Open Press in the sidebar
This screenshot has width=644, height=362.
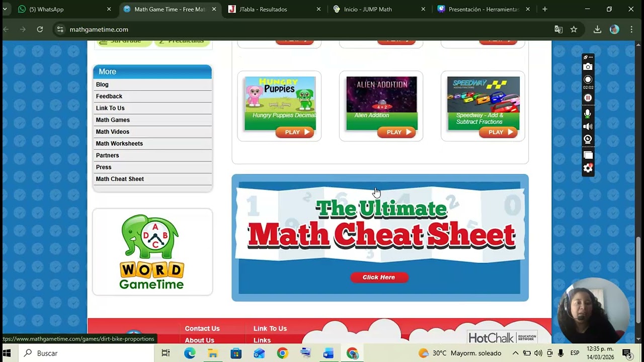click(x=104, y=167)
